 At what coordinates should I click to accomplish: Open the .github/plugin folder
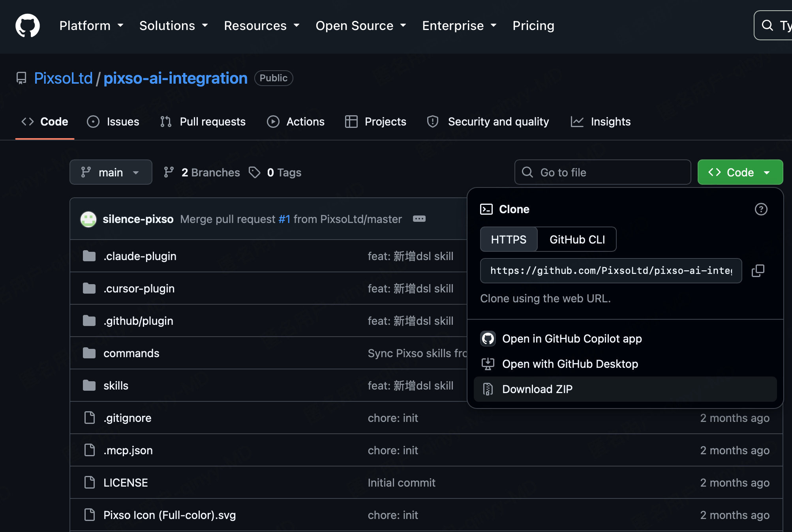(x=139, y=321)
